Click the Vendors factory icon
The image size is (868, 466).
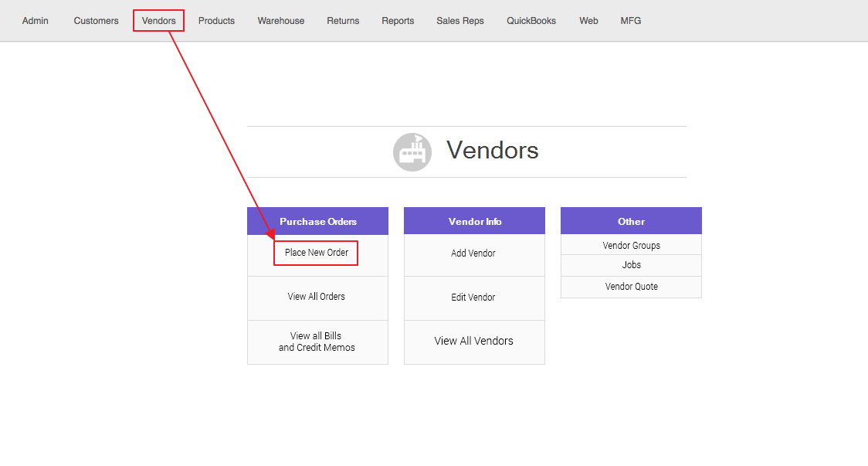pos(412,151)
